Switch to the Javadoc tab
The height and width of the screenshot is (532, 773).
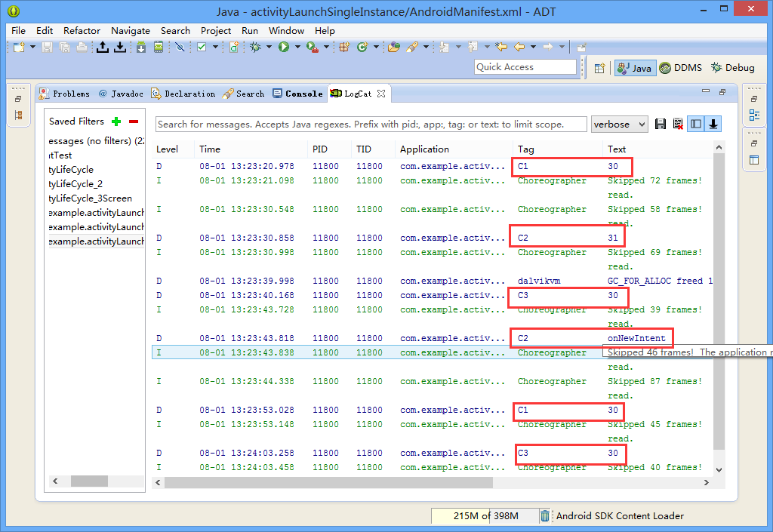pyautogui.click(x=122, y=94)
